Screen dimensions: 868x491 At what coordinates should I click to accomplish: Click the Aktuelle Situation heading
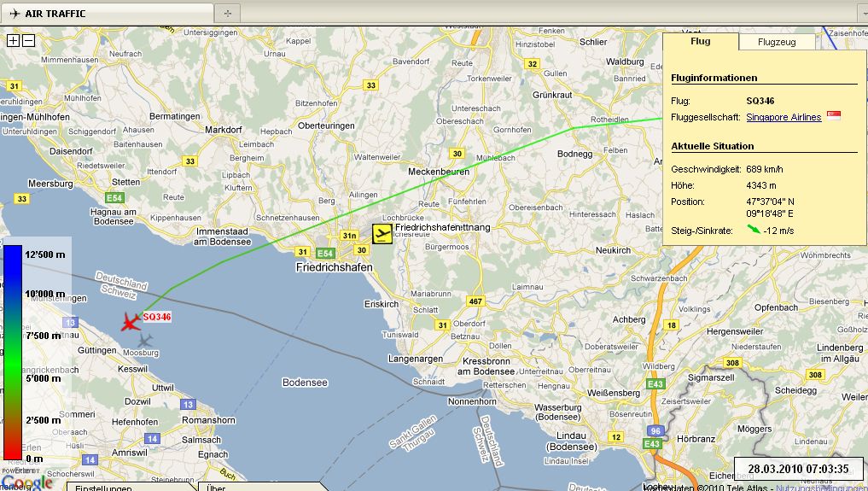pyautogui.click(x=713, y=146)
